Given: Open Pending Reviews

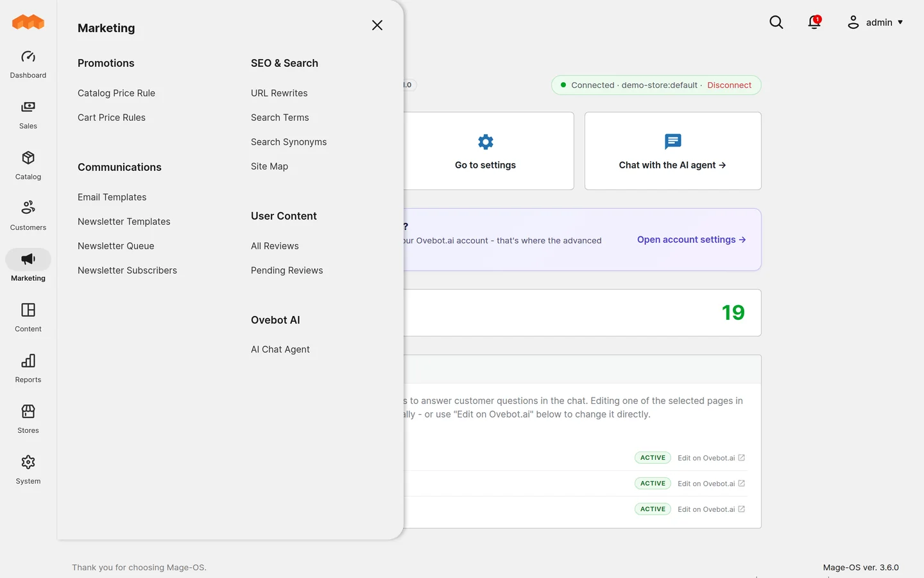Looking at the screenshot, I should pos(287,270).
